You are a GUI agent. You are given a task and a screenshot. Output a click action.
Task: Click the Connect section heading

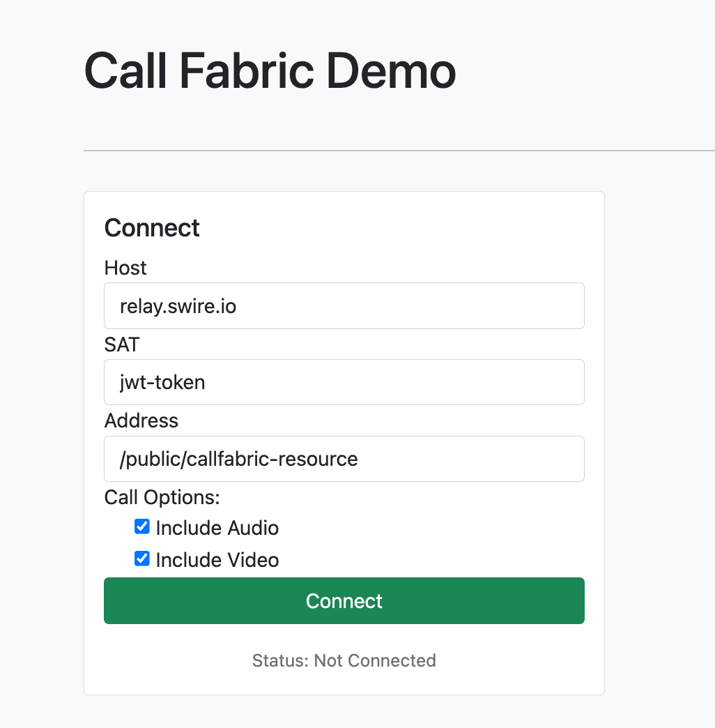152,228
